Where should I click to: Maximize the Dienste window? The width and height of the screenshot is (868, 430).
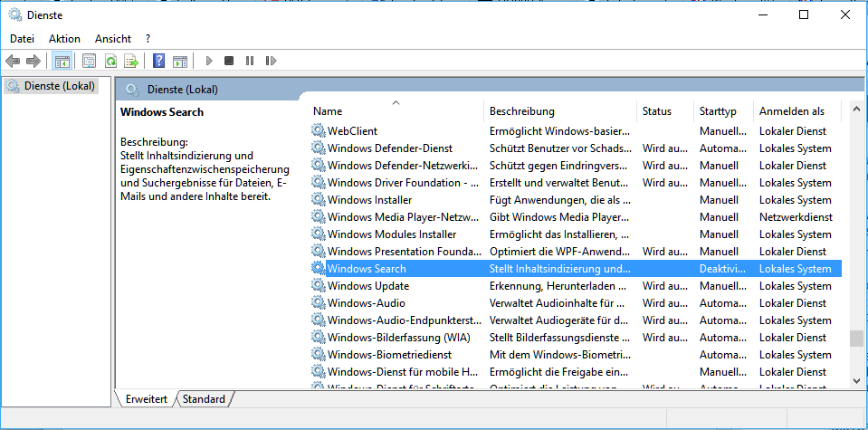click(804, 15)
